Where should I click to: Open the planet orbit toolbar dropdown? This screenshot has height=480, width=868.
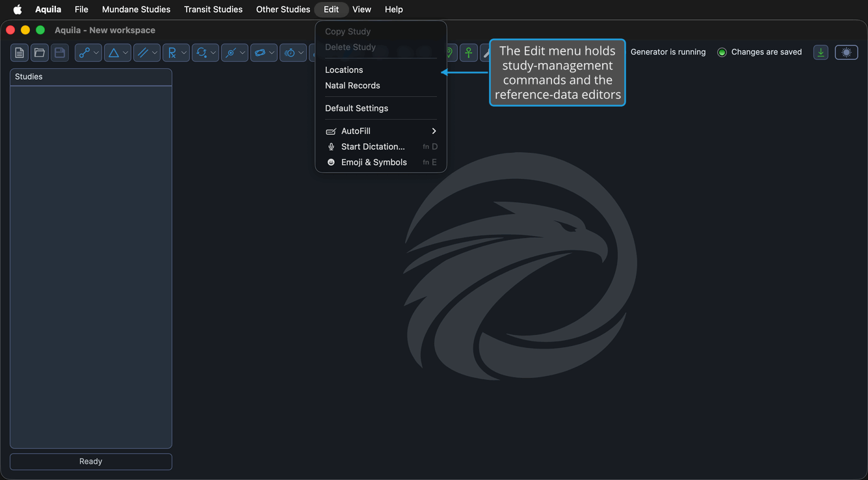pos(264,53)
